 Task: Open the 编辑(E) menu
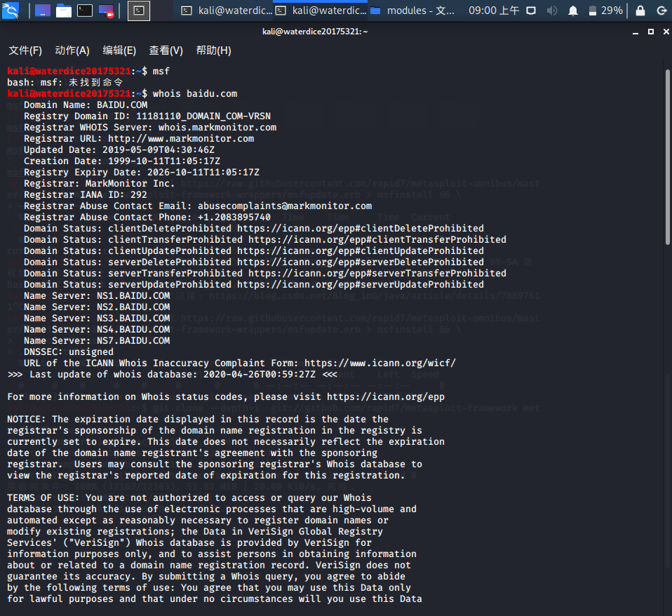(x=119, y=51)
